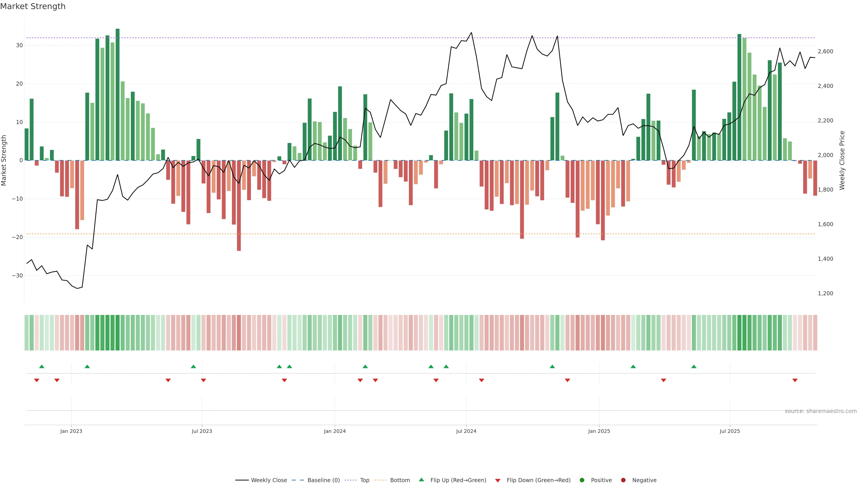Click the Jan 2024 x-axis label
The width and height of the screenshot is (868, 488).
335,431
